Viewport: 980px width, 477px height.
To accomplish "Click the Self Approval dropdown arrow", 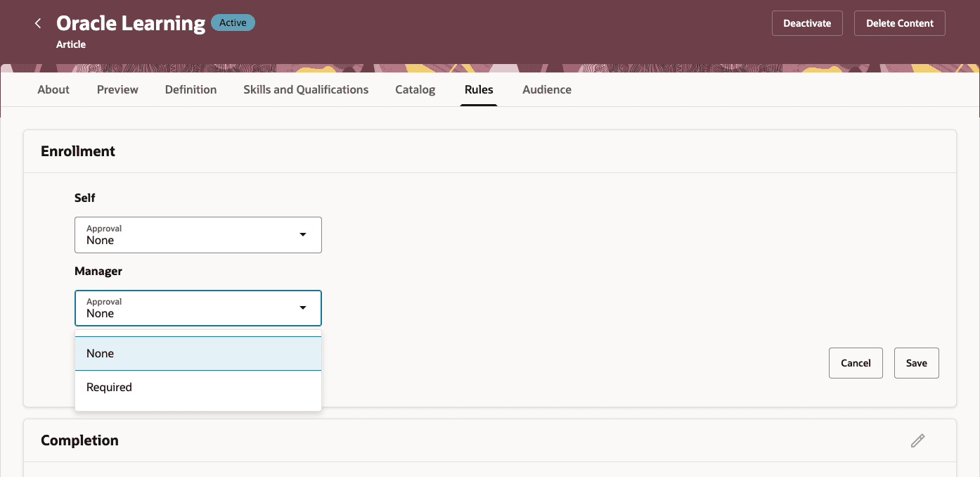I will (303, 234).
